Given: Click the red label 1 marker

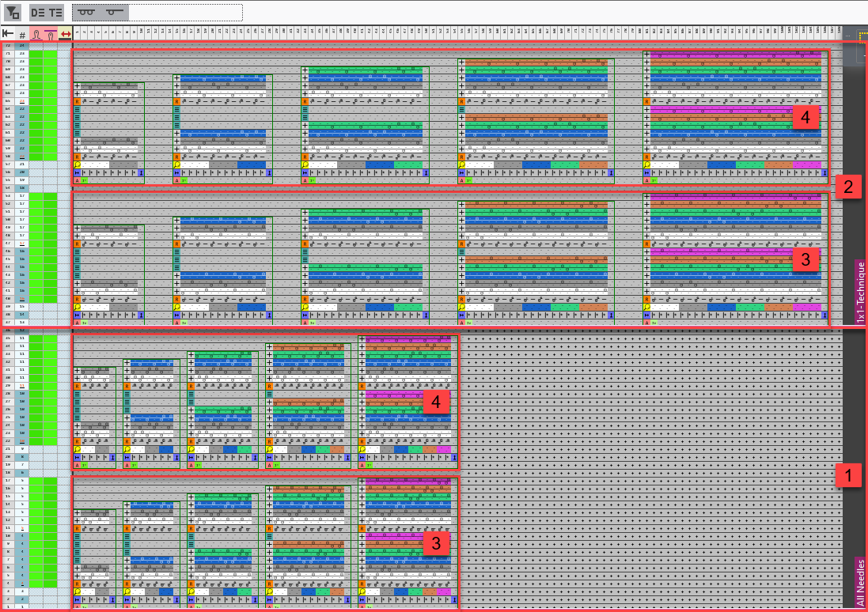Looking at the screenshot, I should click(847, 476).
